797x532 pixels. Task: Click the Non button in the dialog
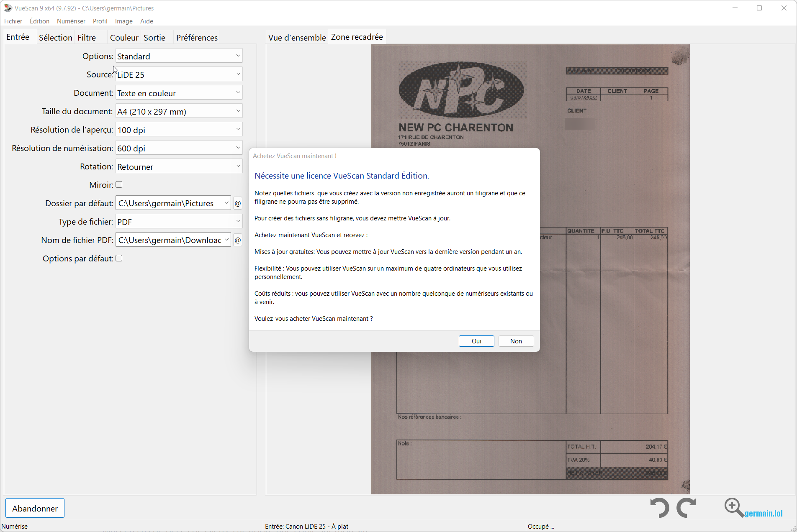coord(516,341)
